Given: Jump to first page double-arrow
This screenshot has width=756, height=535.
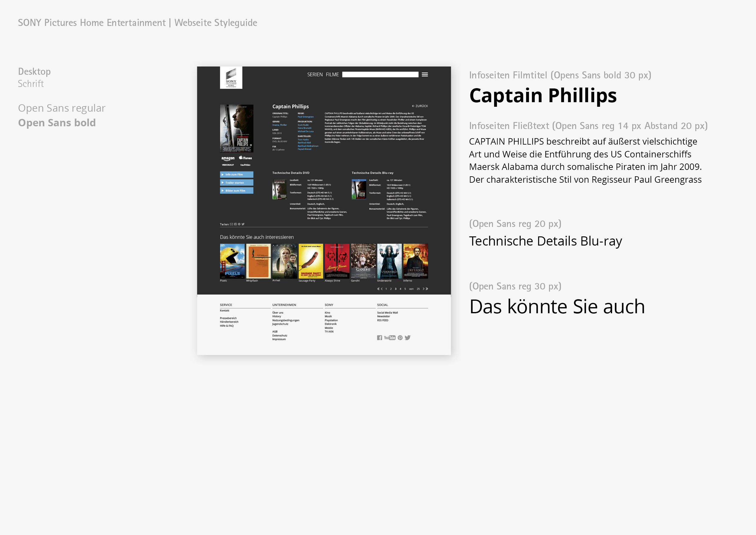Looking at the screenshot, I should point(378,289).
